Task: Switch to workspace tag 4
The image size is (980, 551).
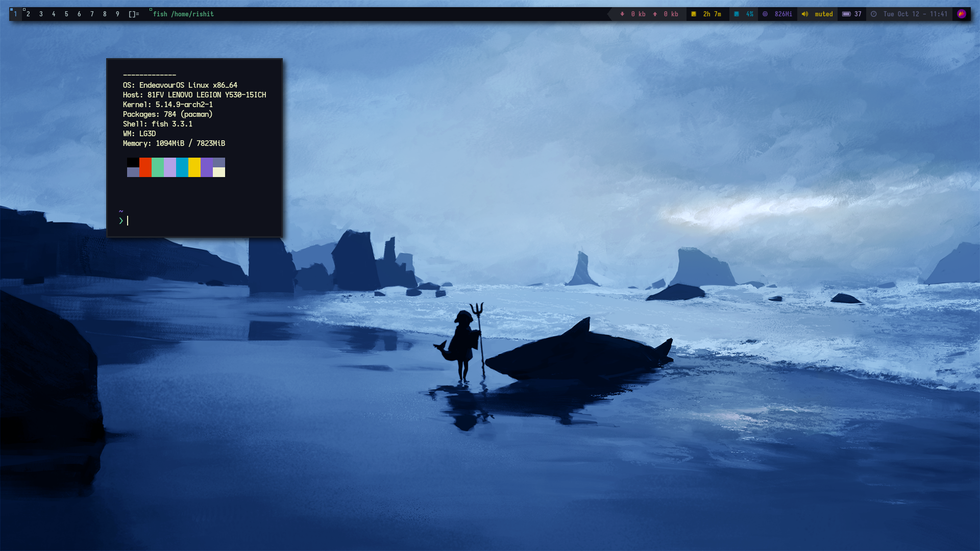Action: (x=54, y=14)
